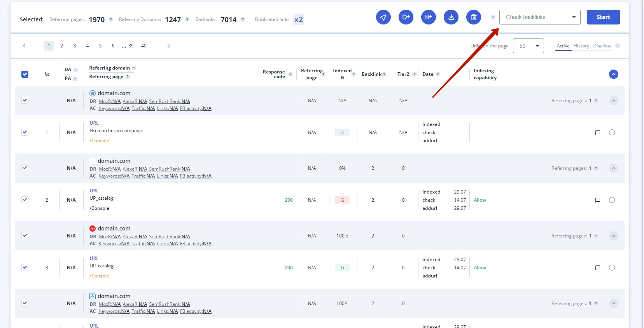Click the green G indexed badge in row 3
Image resolution: width=644 pixels, height=328 pixels.
pyautogui.click(x=342, y=268)
